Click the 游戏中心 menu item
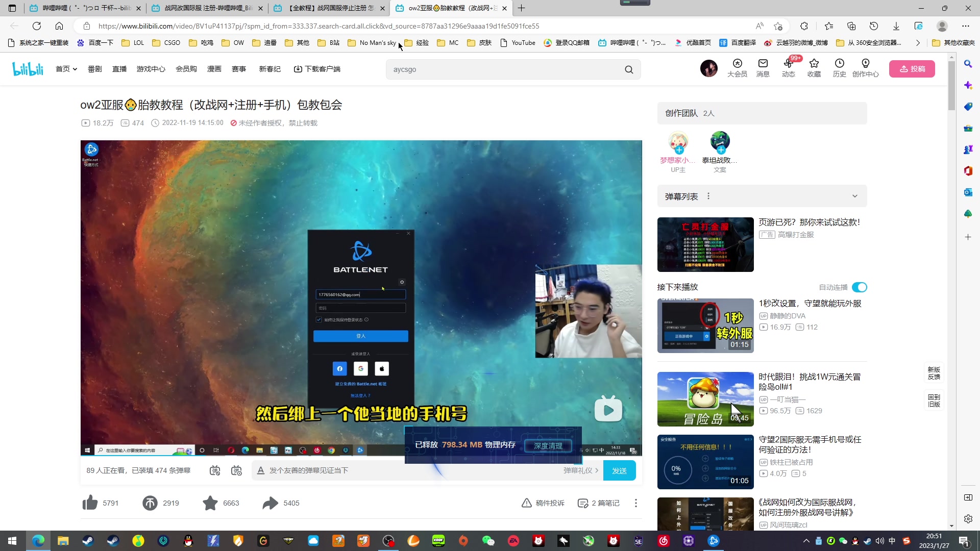The image size is (980, 551). (152, 69)
